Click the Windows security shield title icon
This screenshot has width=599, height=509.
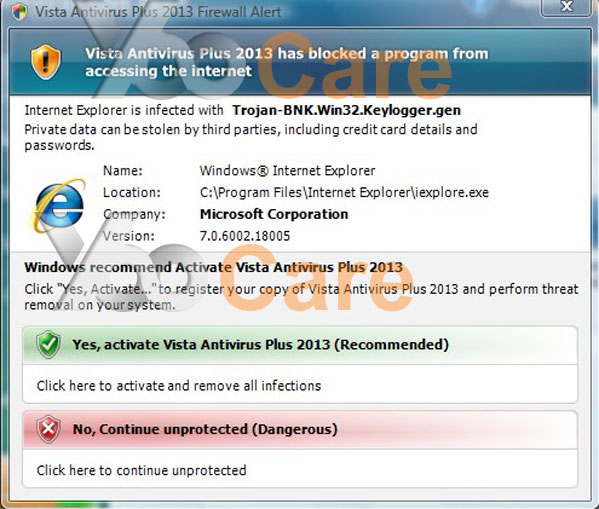(19, 12)
